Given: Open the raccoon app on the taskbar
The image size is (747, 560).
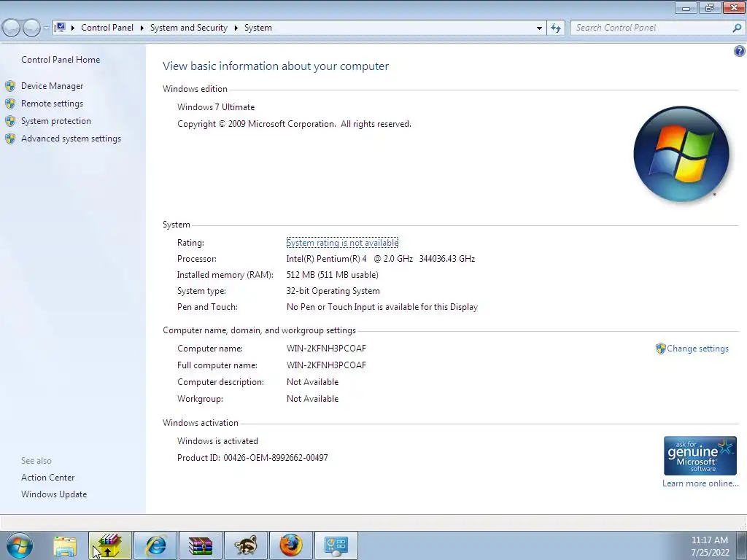Looking at the screenshot, I should (246, 545).
